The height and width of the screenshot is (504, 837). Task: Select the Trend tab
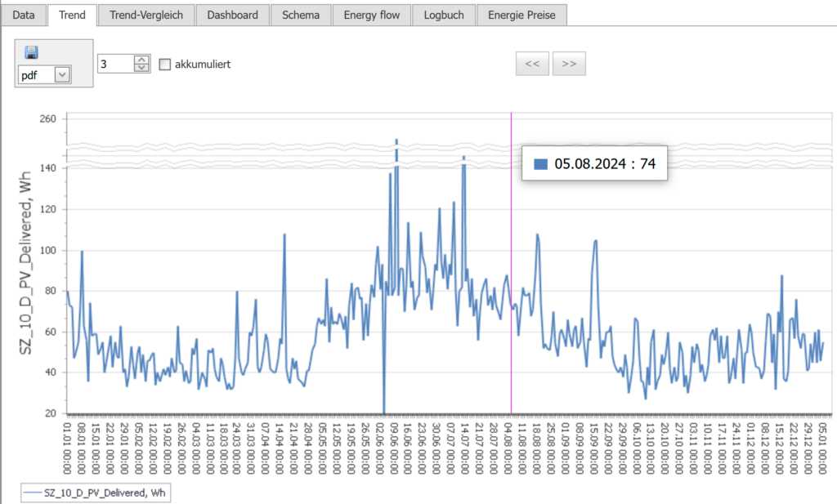click(72, 15)
